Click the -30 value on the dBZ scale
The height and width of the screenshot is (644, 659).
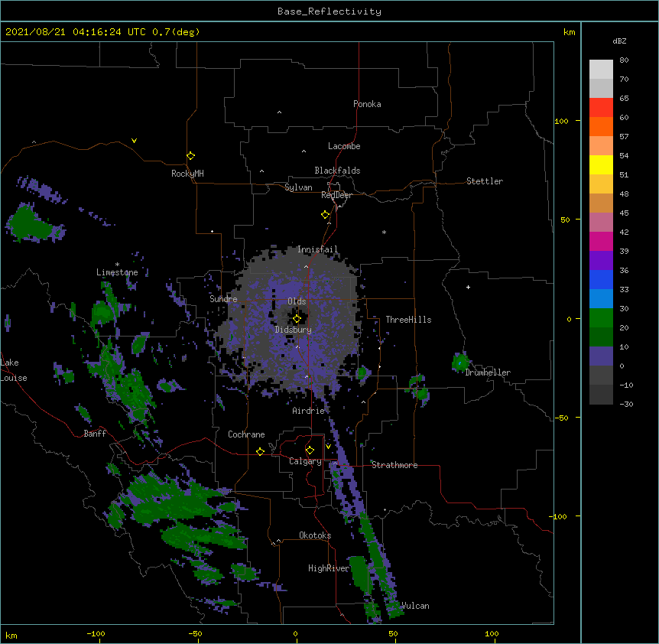coord(626,404)
